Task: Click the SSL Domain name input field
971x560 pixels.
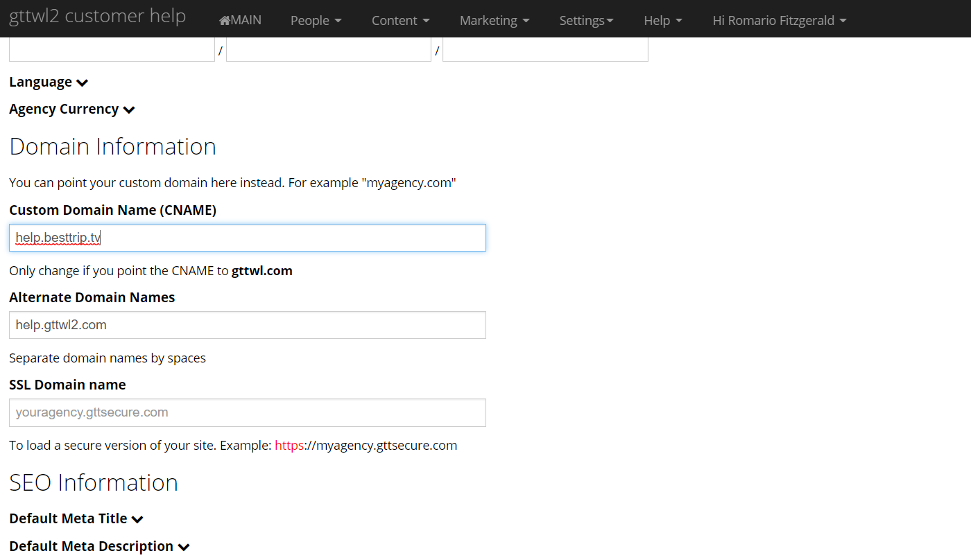Action: (x=247, y=412)
